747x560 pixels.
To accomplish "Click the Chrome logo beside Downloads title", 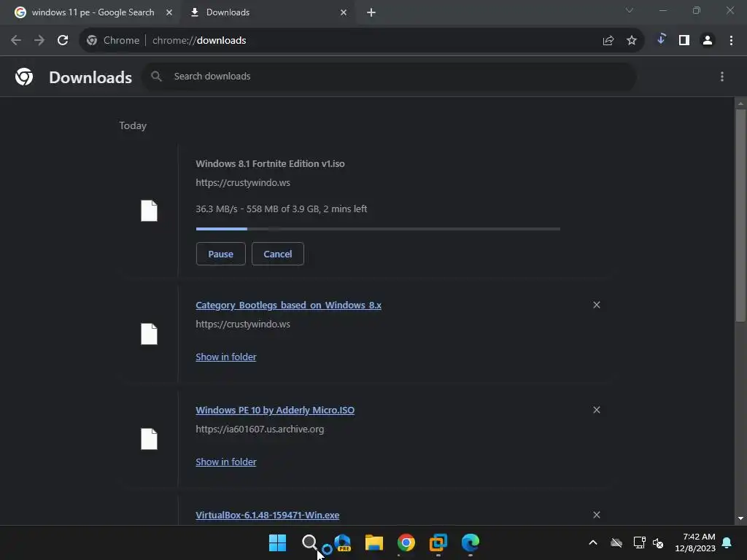I will point(24,77).
